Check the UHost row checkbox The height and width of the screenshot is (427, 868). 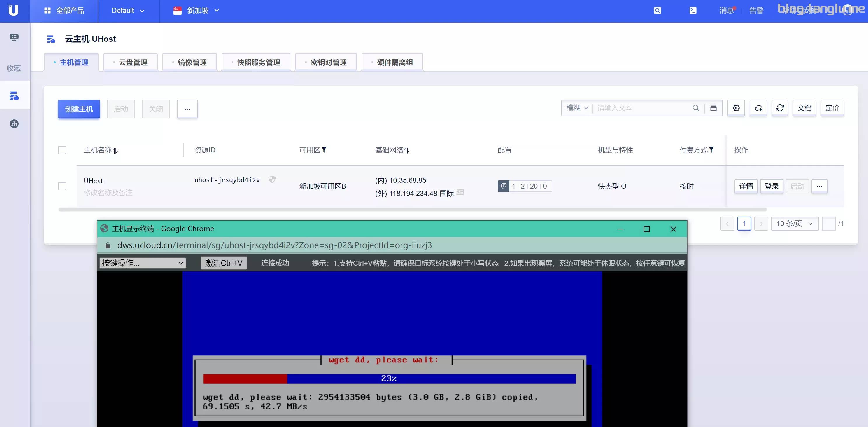coord(62,186)
